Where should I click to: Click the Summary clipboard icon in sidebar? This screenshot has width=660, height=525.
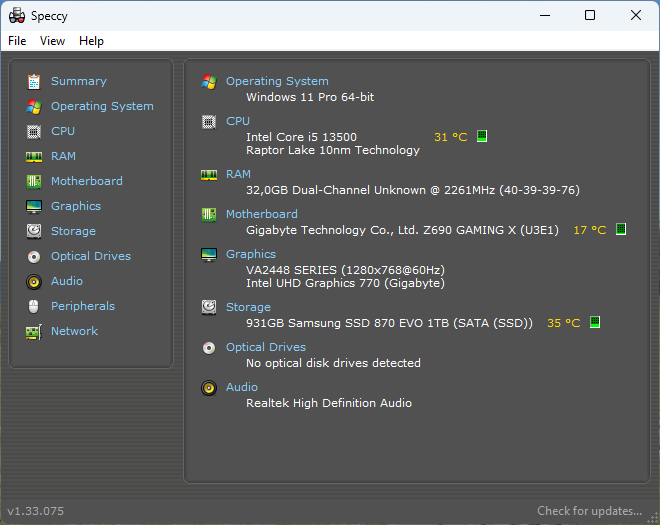(34, 82)
